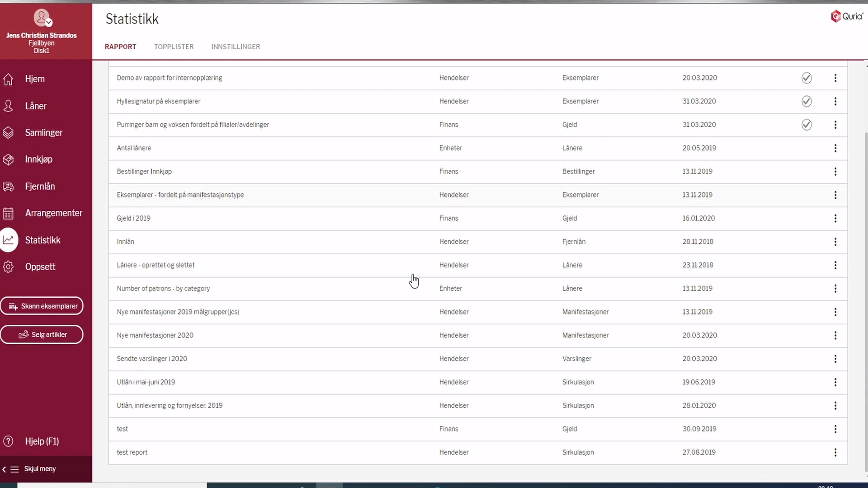Switch to the TOPPLISTER tab
Screen dimensions: 868x488
click(174, 47)
